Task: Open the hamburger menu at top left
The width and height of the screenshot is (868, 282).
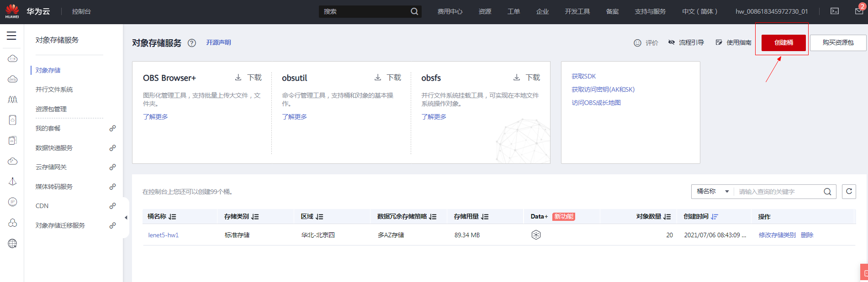Action: (x=11, y=36)
